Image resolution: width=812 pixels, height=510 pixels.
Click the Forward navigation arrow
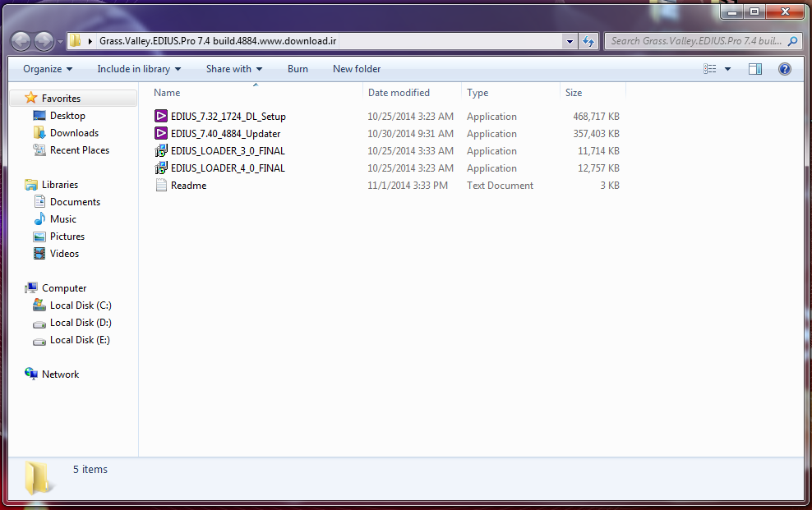(44, 41)
